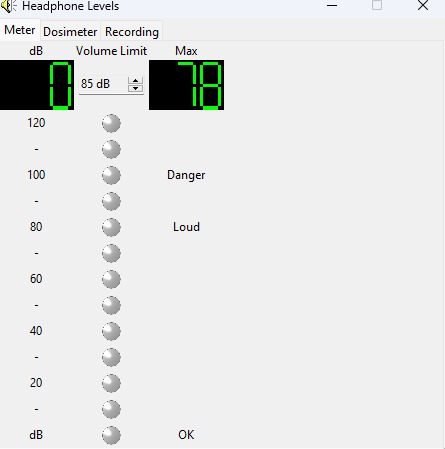Decrease Volume Limit with the down arrow
445x449 pixels.
point(135,88)
